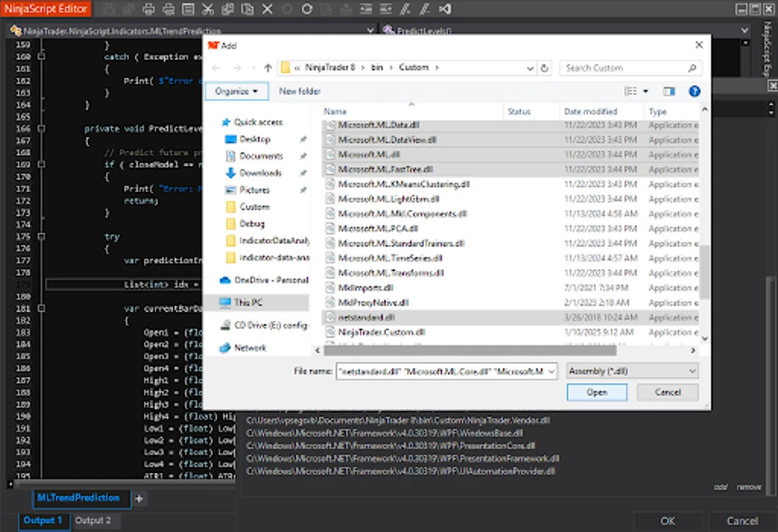This screenshot has width=778, height=532.
Task: Sort files by Status column header
Action: pos(531,111)
